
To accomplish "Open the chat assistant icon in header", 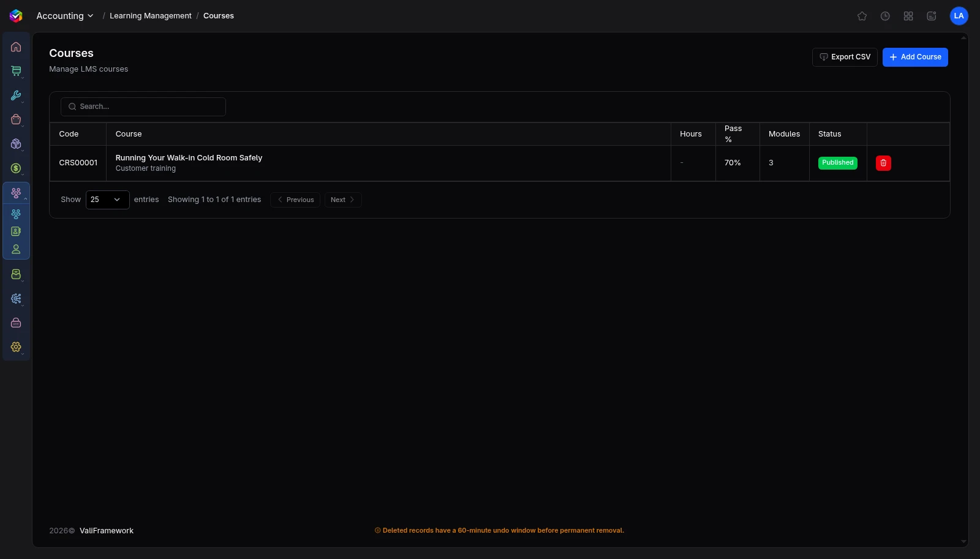I will [x=932, y=16].
